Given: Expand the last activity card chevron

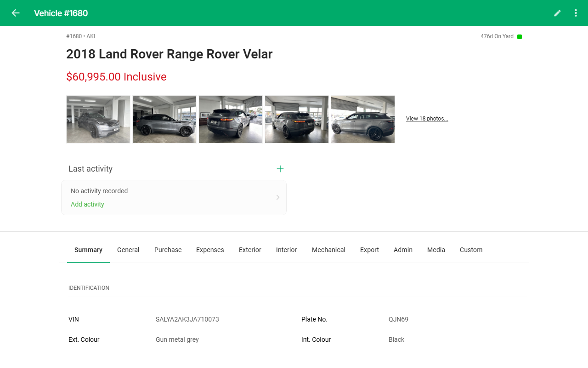Looking at the screenshot, I should [277, 197].
